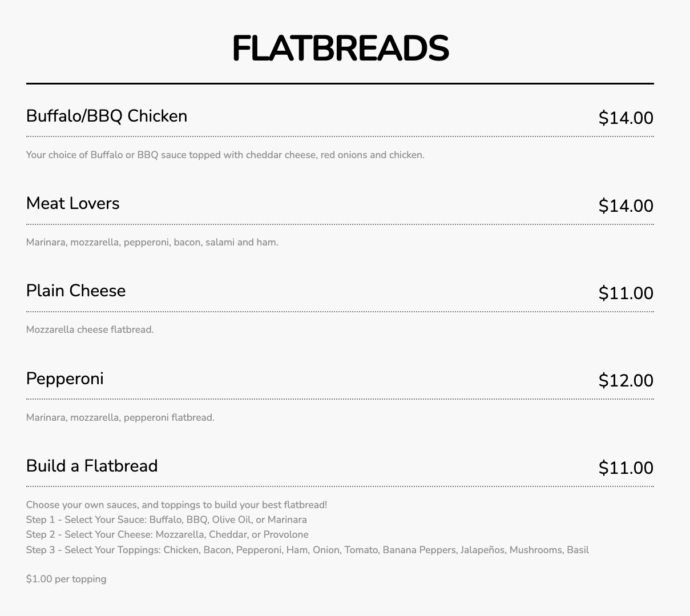
Task: Click the Build a Flatbread $11.00 price
Action: click(x=626, y=468)
